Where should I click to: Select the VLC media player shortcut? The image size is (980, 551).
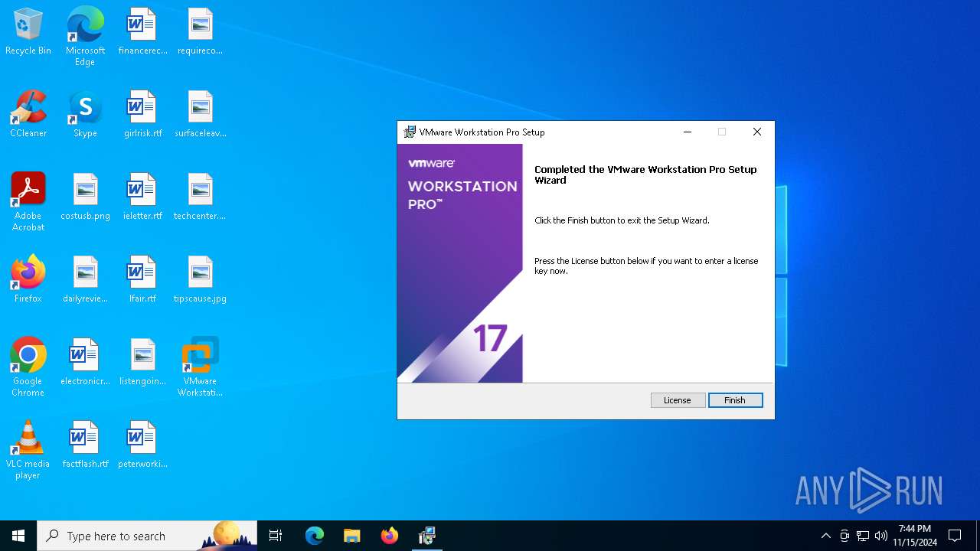tap(28, 450)
